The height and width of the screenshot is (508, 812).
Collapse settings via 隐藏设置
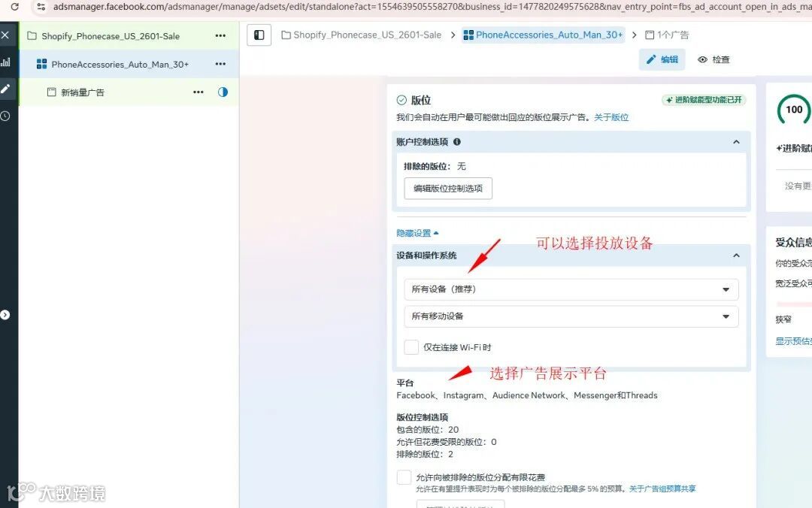click(417, 233)
